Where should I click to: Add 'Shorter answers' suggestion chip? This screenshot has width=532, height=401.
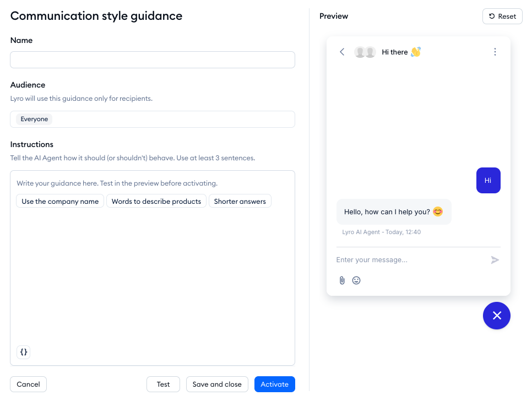click(x=240, y=201)
